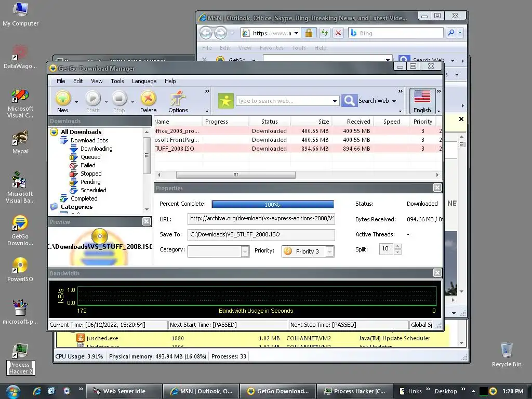Close the Properties panel
Viewport: 532px width, 399px height.
(x=437, y=188)
